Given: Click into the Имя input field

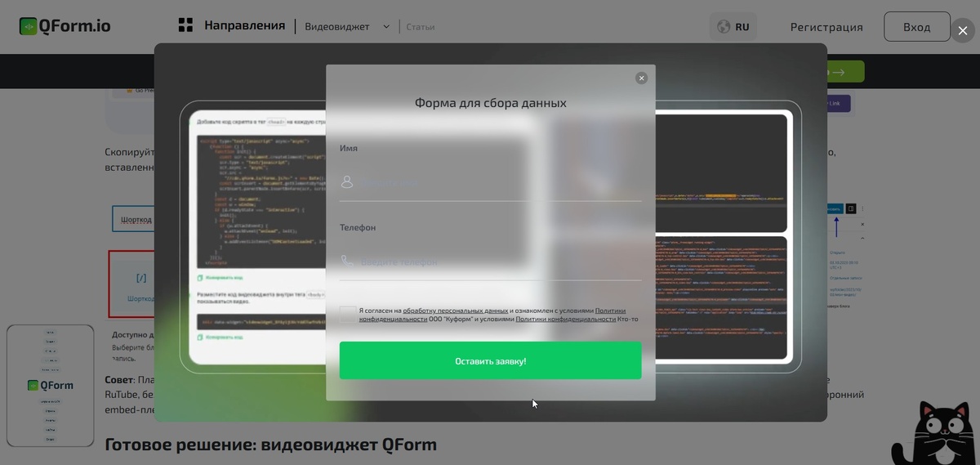Looking at the screenshot, I should click(x=490, y=182).
